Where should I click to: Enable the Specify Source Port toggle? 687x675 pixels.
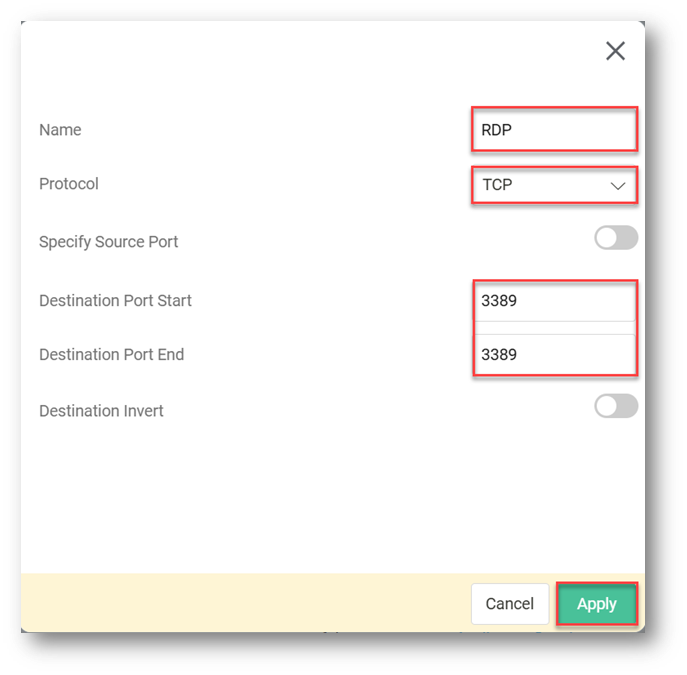click(616, 238)
